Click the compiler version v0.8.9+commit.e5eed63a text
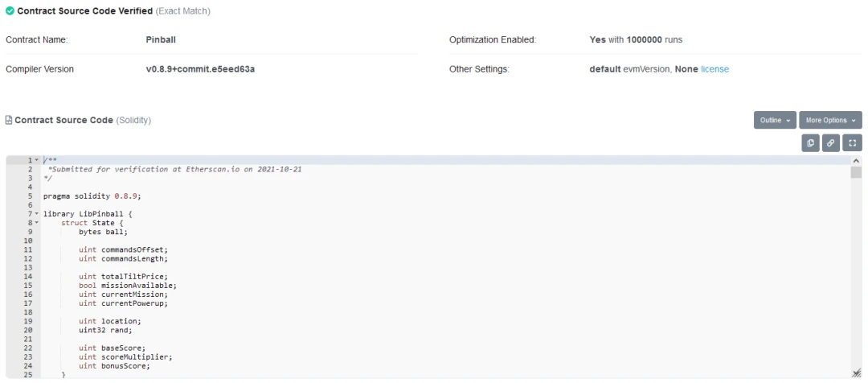Image resolution: width=868 pixels, height=383 pixels. pyautogui.click(x=200, y=69)
